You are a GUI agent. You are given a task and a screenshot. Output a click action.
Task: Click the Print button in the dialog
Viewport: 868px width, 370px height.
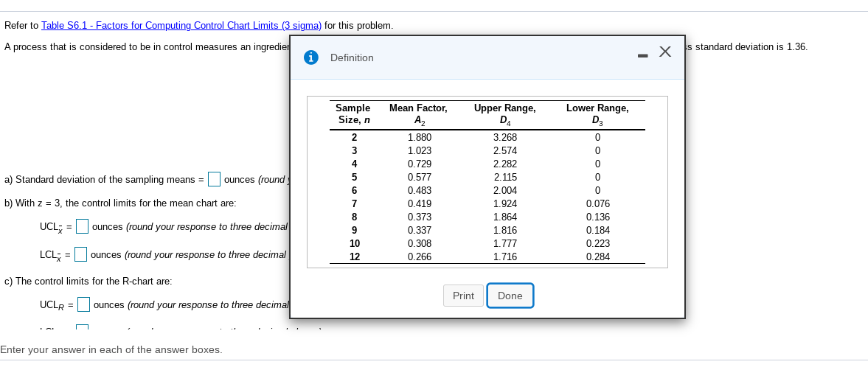click(x=463, y=296)
